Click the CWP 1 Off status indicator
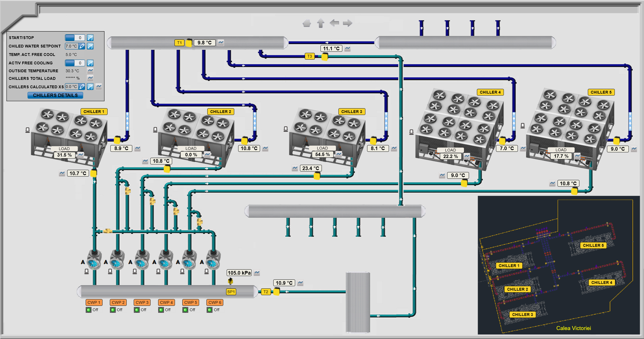Screen dimensions: 644x339 (89, 310)
